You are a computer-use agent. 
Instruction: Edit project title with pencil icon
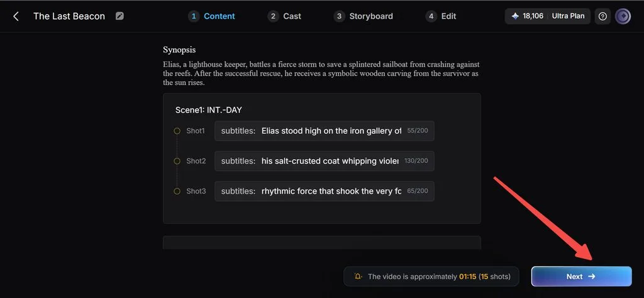point(119,16)
